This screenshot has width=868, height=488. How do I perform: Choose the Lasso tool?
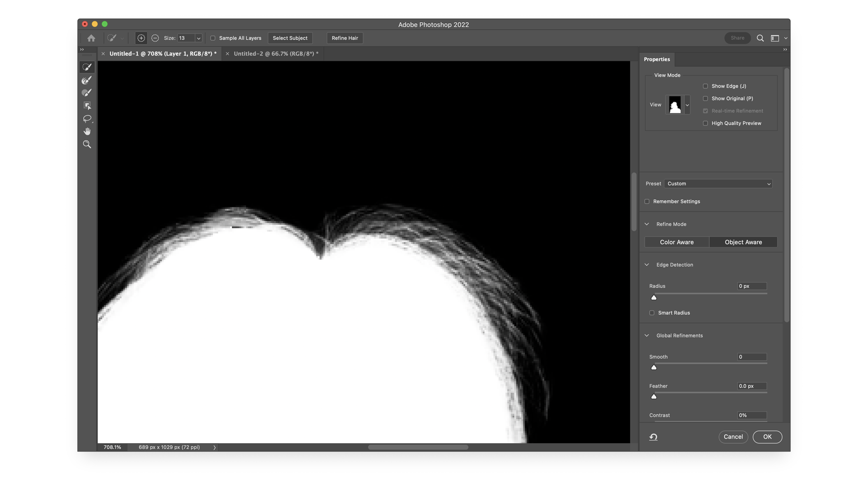[87, 119]
